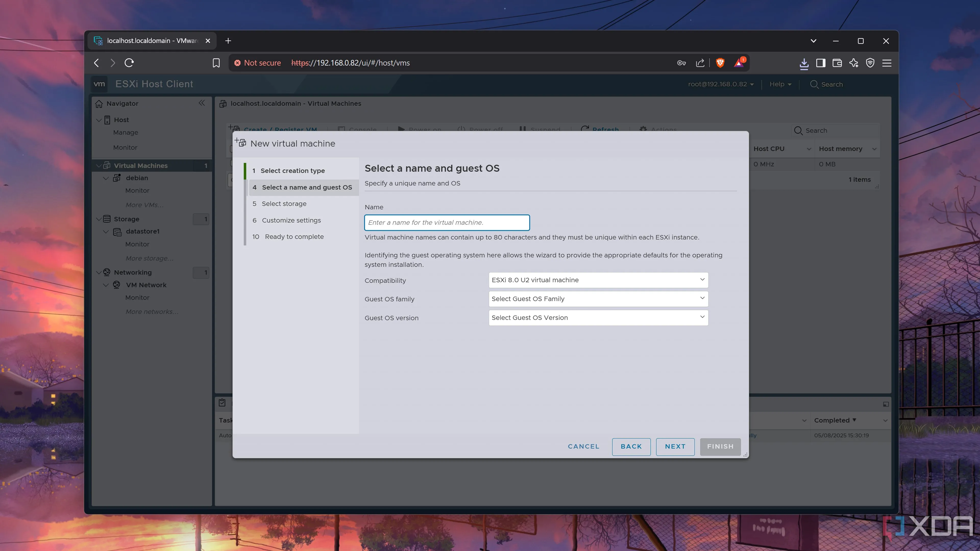The image size is (980, 551).
Task: Click the Brave Rewards triangle icon
Action: (739, 63)
